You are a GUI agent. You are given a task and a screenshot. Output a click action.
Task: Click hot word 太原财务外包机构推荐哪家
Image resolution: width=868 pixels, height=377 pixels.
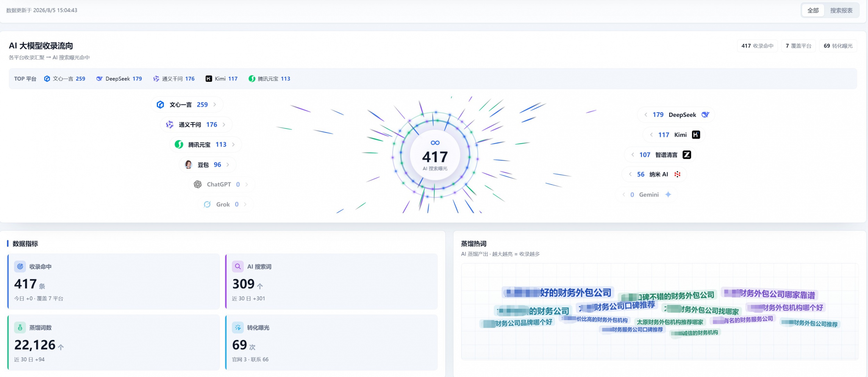click(670, 322)
